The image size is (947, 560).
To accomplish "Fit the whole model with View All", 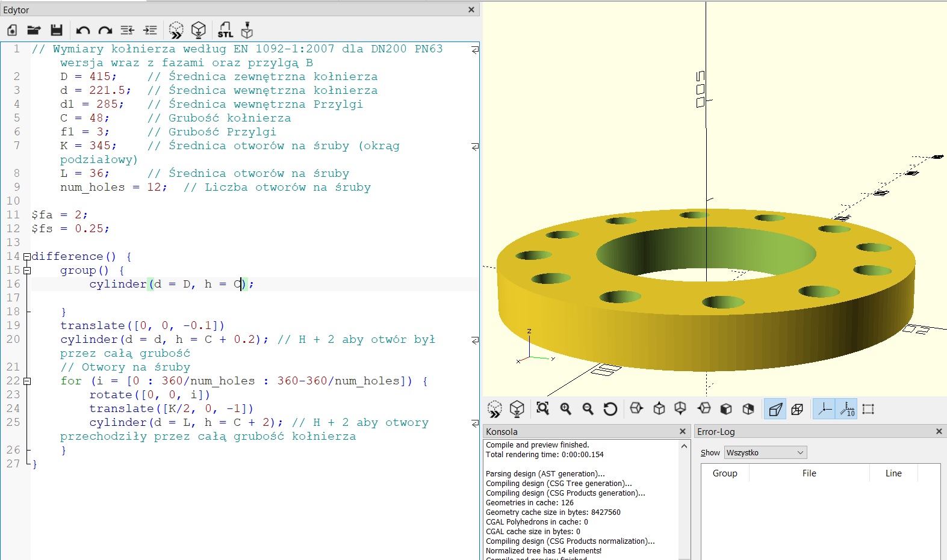I will pyautogui.click(x=543, y=409).
